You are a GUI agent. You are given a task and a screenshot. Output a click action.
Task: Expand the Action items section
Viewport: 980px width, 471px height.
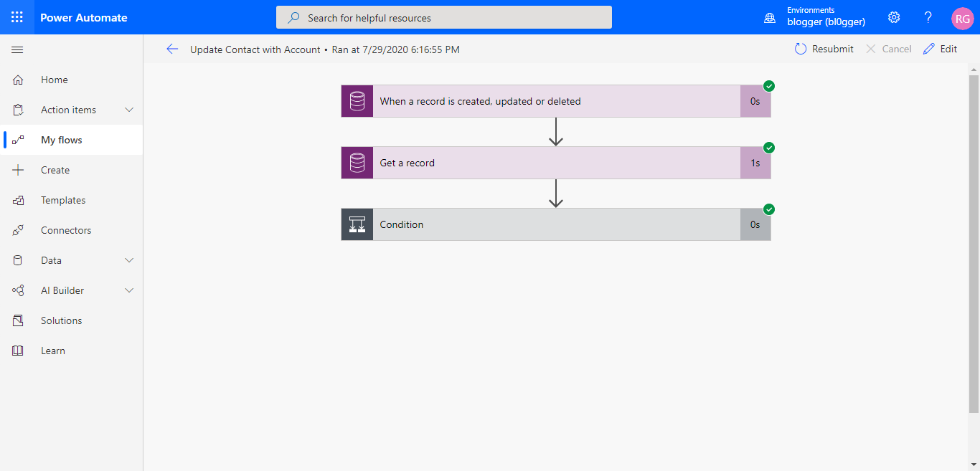click(128, 110)
